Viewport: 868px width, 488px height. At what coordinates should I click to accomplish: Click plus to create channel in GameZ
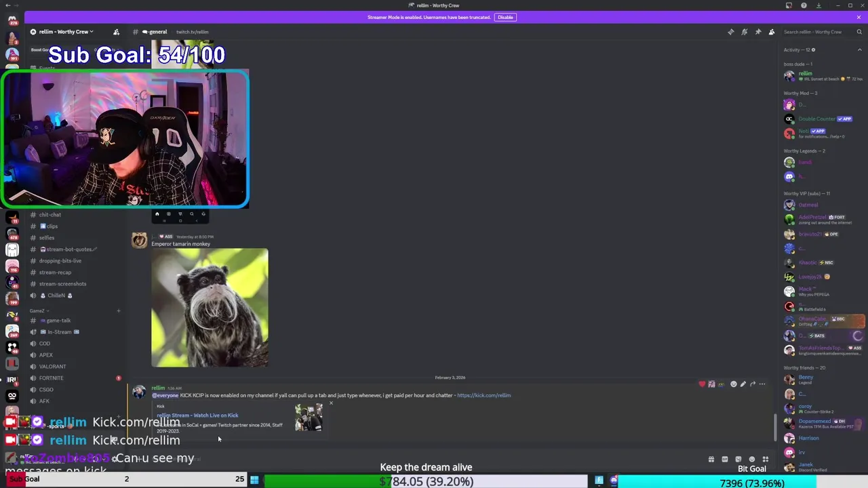tap(118, 311)
